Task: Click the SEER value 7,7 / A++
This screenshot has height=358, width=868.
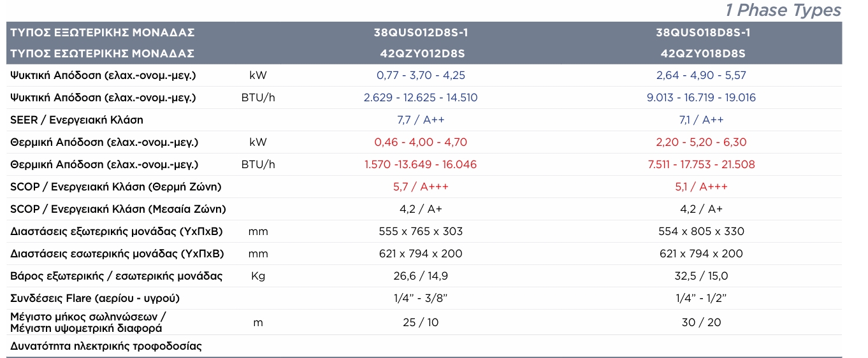Action: 421,120
